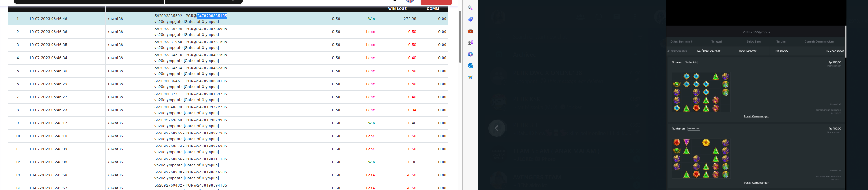Screen dimensions: 868x190
Task: Click the plus icon to customize sidebar
Action: [x=470, y=90]
